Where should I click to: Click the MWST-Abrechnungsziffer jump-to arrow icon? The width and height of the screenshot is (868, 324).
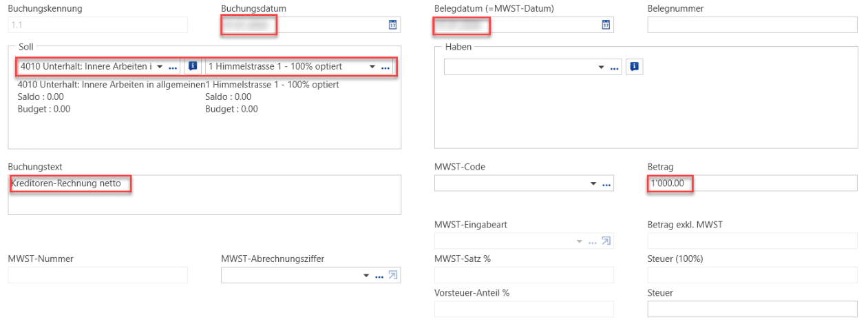coord(393,276)
